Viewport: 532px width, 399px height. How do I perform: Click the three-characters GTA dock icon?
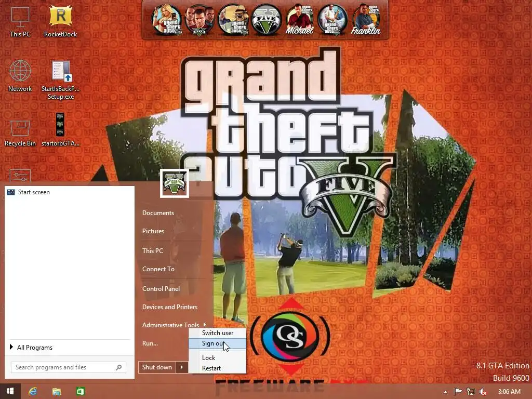pyautogui.click(x=199, y=20)
